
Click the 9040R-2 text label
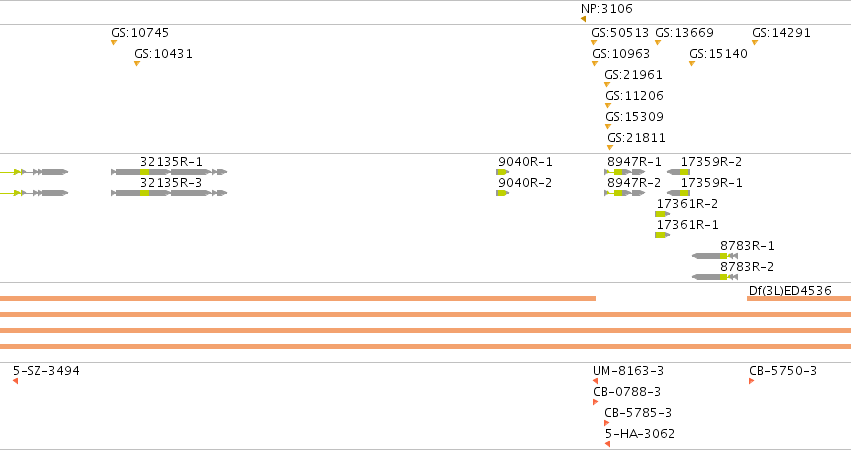point(525,183)
